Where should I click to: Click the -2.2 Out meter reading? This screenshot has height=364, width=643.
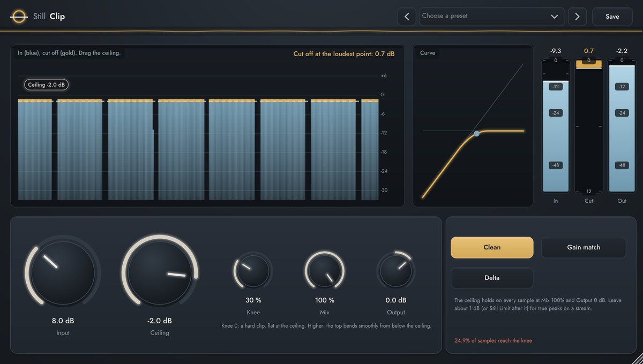622,51
